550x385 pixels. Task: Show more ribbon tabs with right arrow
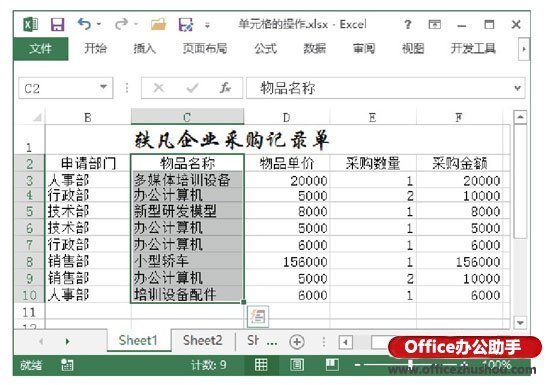[x=524, y=49]
